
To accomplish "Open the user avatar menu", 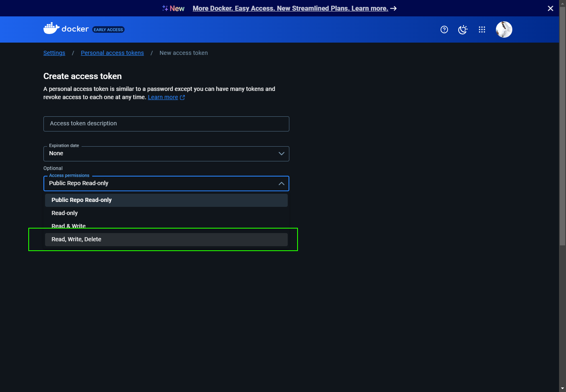I will click(504, 29).
